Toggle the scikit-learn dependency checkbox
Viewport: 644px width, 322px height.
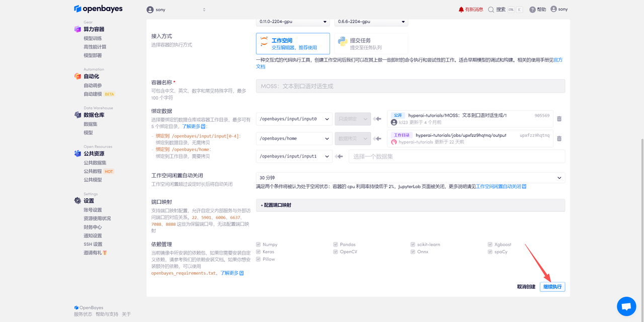413,245
